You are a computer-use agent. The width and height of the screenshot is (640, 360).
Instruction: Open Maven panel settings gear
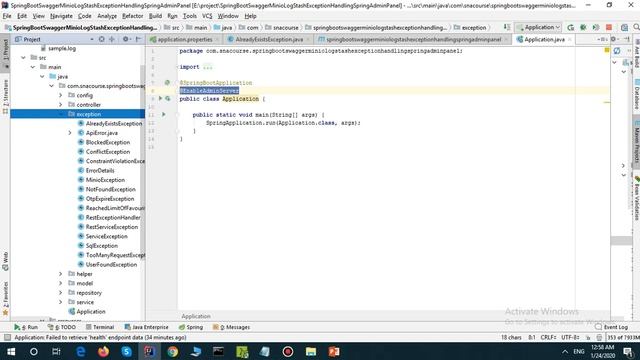coord(613,39)
